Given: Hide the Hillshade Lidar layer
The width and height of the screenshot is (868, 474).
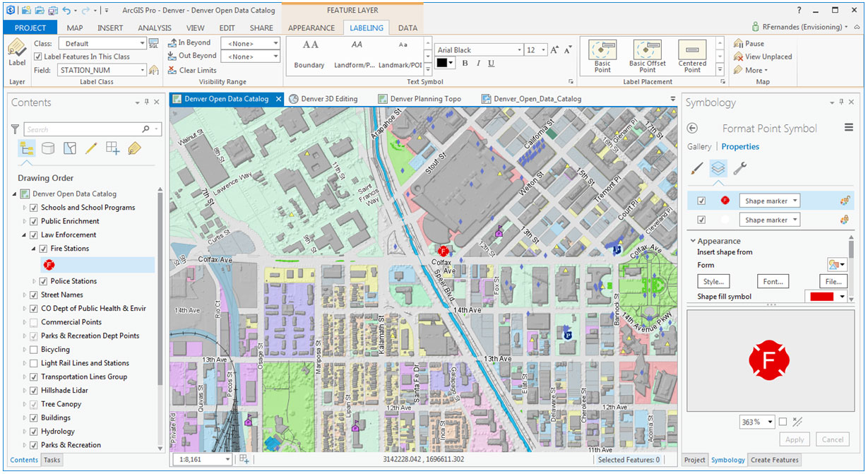Looking at the screenshot, I should click(34, 391).
